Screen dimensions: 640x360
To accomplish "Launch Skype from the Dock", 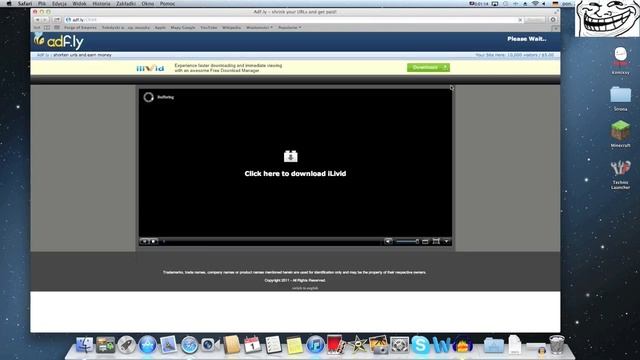I will tap(420, 345).
